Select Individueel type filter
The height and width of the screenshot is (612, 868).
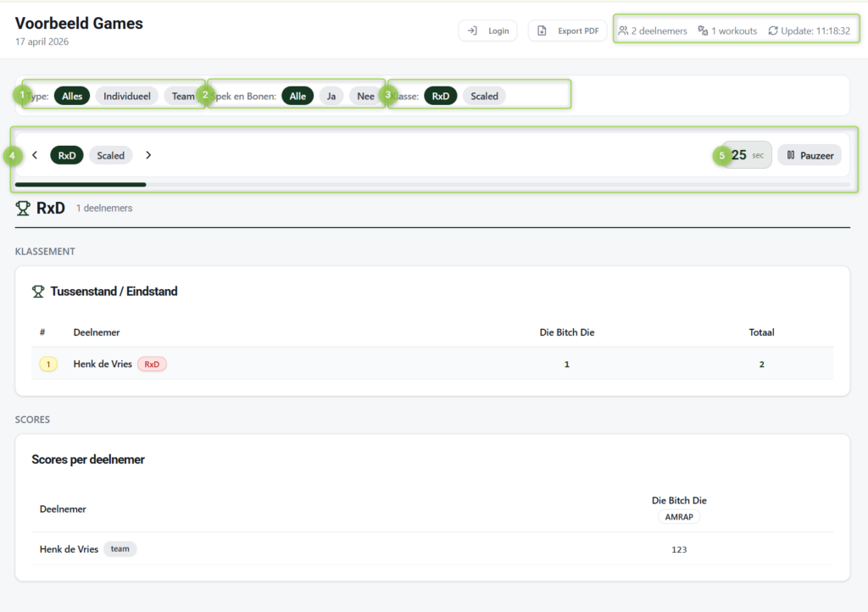[x=127, y=97]
